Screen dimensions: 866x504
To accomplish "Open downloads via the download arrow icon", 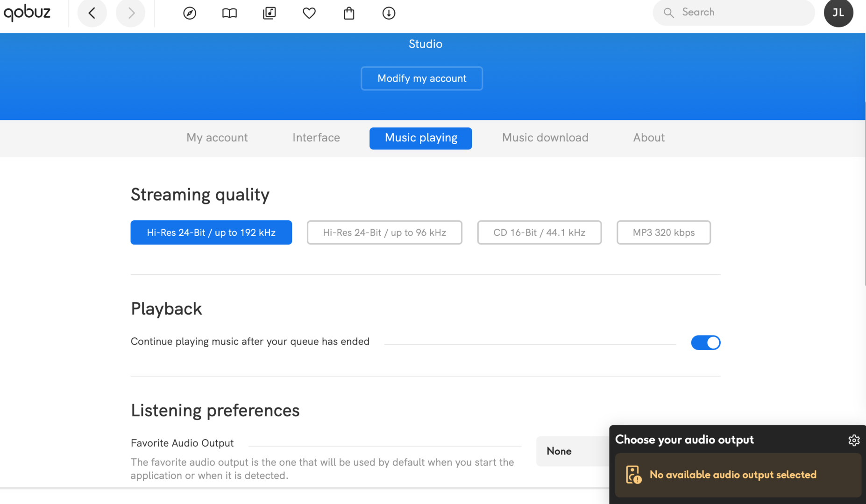I will pos(389,13).
